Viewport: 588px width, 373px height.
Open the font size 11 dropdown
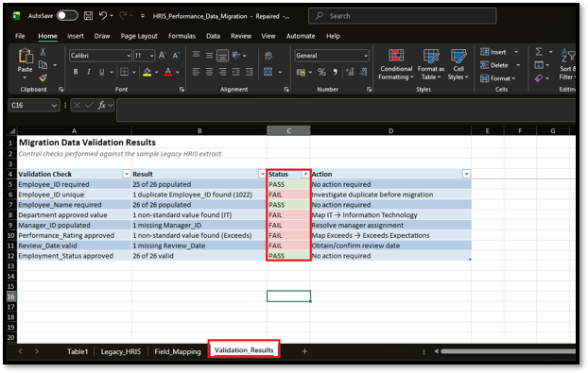click(152, 56)
